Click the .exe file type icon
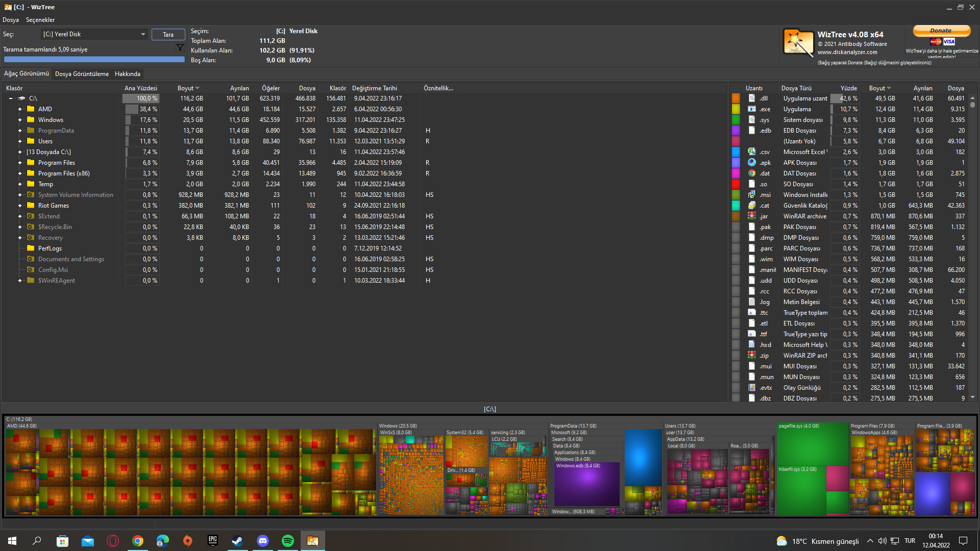Viewport: 980px width, 551px height. point(752,109)
